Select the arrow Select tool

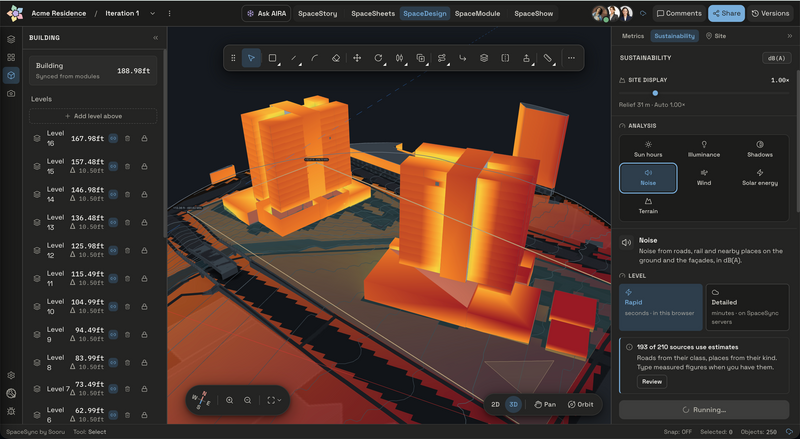251,58
